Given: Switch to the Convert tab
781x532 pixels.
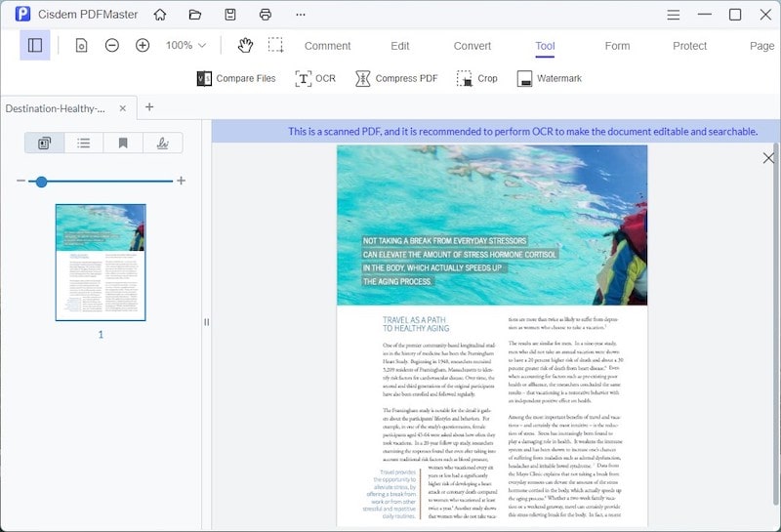Looking at the screenshot, I should [x=473, y=46].
